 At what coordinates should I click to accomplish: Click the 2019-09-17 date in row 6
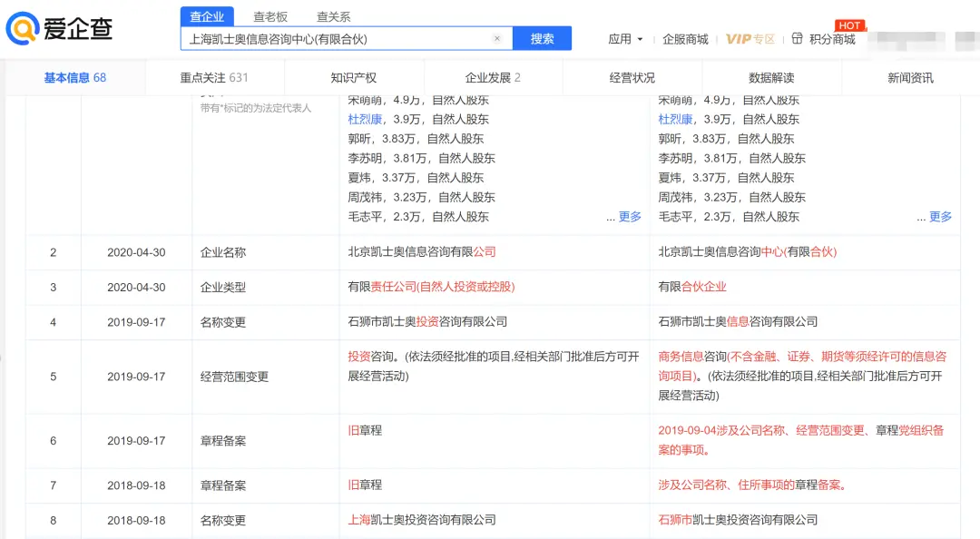pyautogui.click(x=136, y=441)
